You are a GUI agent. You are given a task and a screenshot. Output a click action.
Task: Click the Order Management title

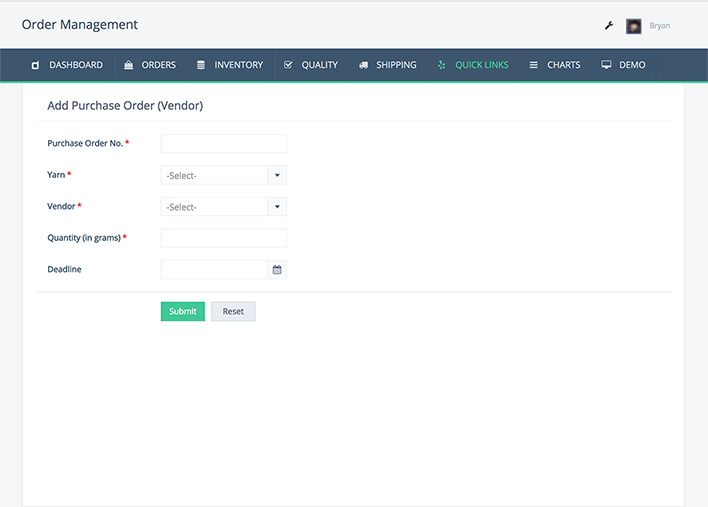(79, 25)
